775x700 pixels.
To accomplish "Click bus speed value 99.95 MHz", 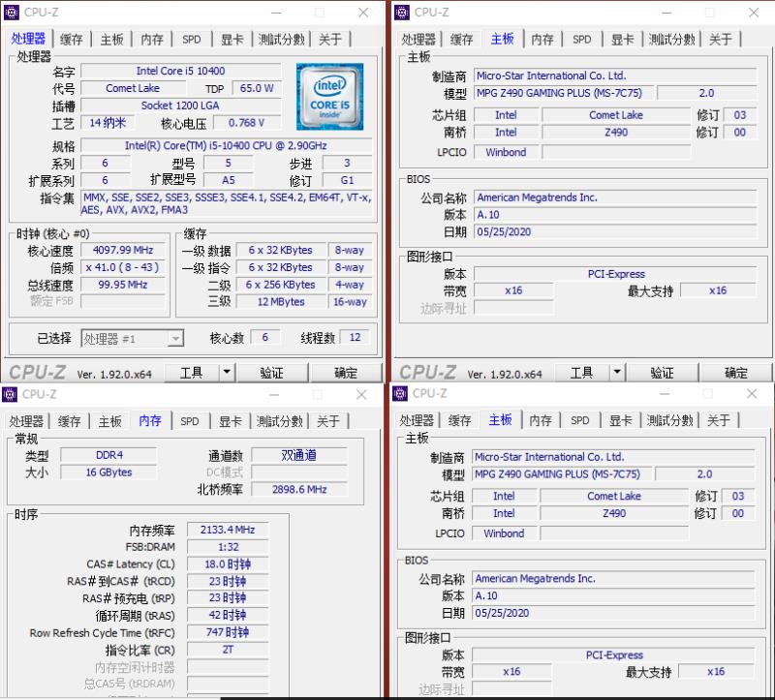I will pyautogui.click(x=123, y=285).
